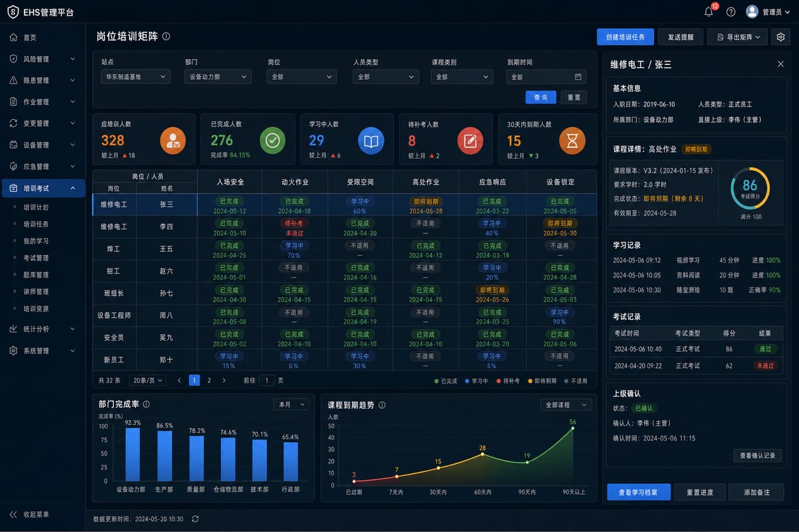799x532 pixels.
Task: Open the 20条/页 page size dropdown
Action: [x=148, y=380]
